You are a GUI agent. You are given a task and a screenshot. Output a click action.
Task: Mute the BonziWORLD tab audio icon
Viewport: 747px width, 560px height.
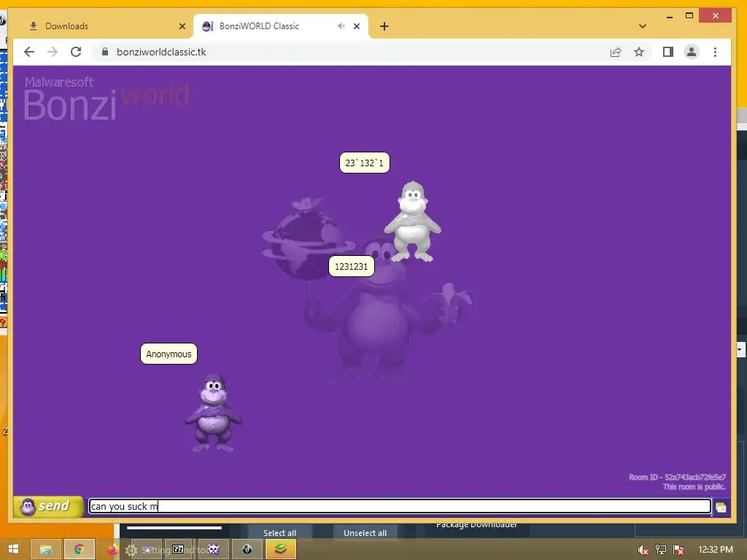[x=341, y=26]
